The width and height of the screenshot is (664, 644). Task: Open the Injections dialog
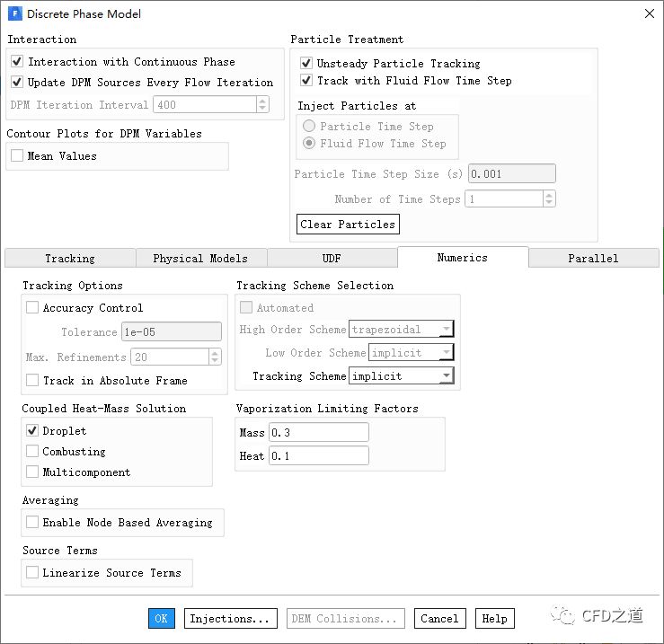point(229,619)
